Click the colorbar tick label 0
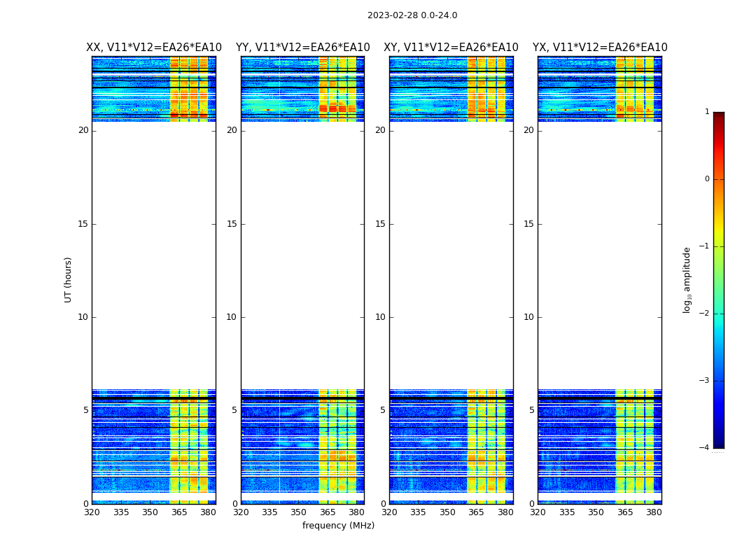 707,179
